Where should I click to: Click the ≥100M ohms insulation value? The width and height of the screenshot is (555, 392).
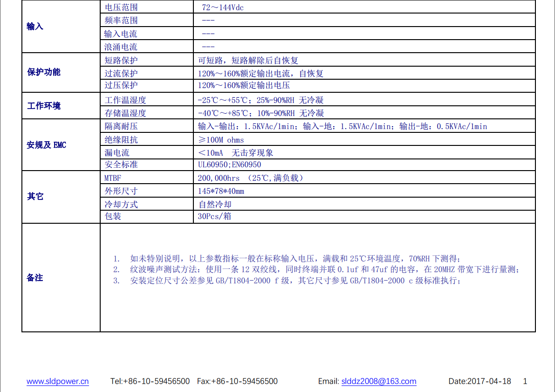(221, 140)
